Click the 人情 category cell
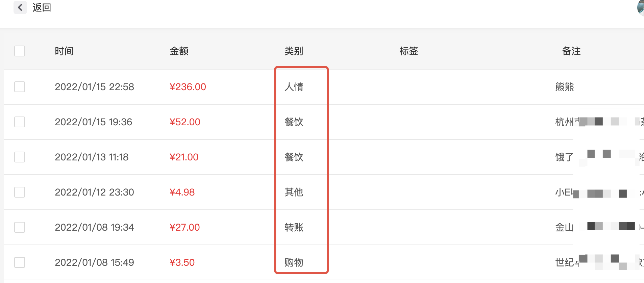Image resolution: width=644 pixels, height=283 pixels. 294,87
